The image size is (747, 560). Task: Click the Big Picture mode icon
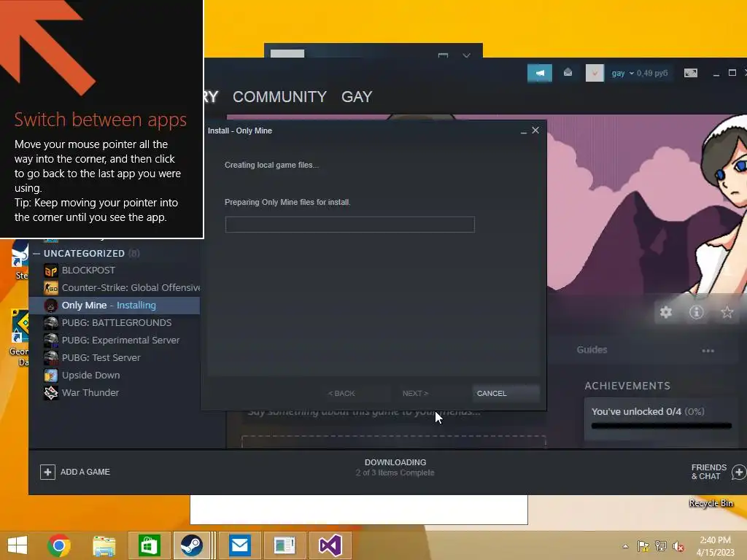(691, 73)
